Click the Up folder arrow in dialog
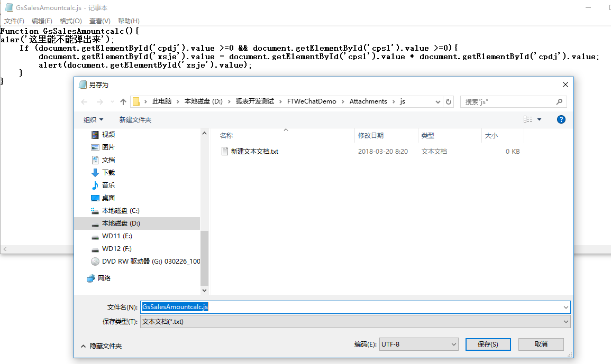The height and width of the screenshot is (364, 611). pos(123,101)
